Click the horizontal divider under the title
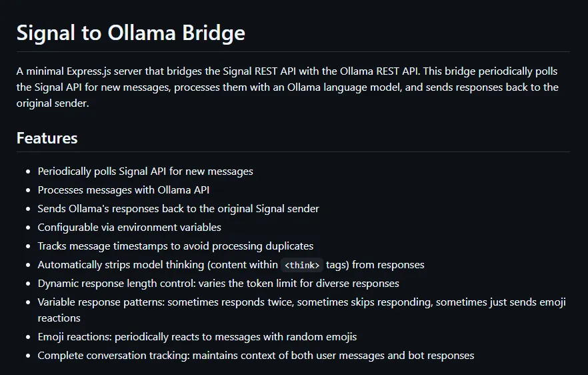The height and width of the screenshot is (375, 588). click(x=293, y=51)
